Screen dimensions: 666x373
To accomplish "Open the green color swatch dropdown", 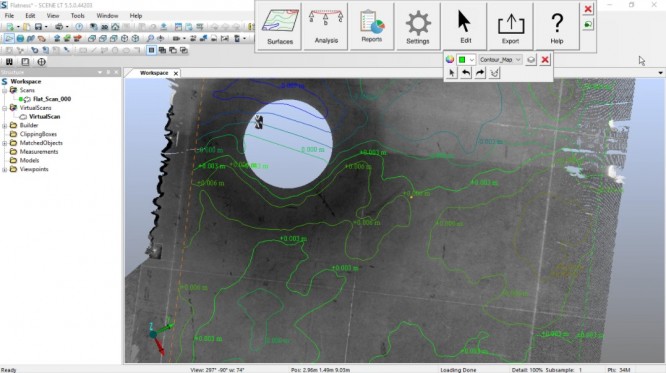I will (x=466, y=59).
